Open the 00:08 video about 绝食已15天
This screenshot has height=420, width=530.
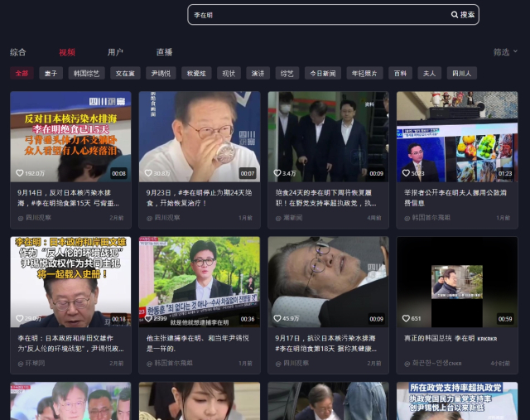pyautogui.click(x=70, y=137)
